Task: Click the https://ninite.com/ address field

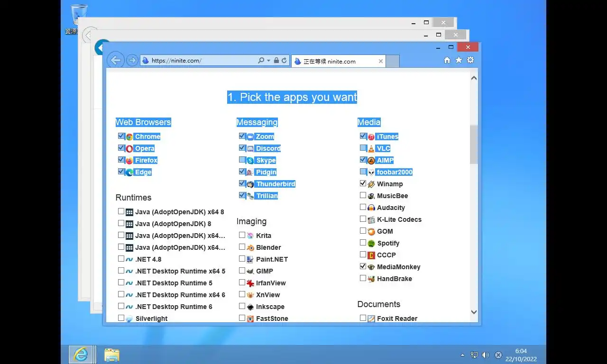Action: click(198, 61)
